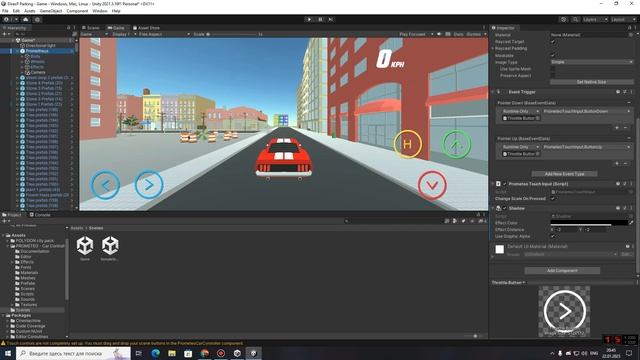Lock the Inspector panel

click(x=629, y=28)
